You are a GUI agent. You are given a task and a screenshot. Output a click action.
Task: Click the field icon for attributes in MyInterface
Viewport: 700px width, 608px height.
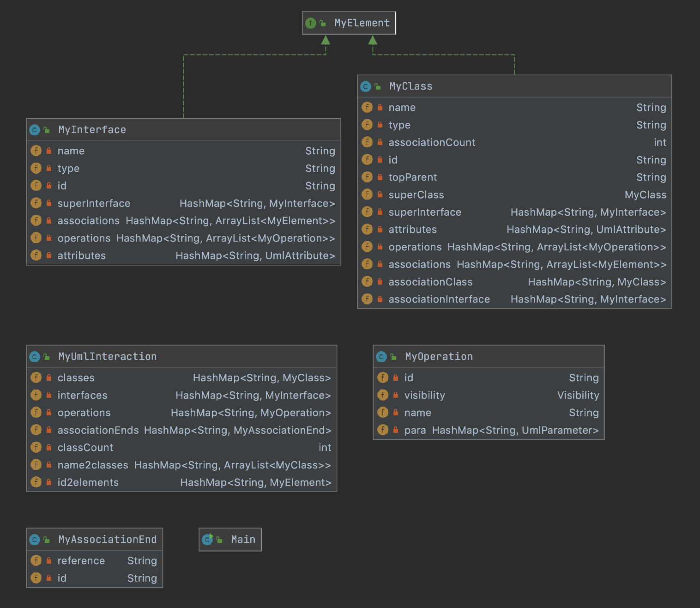tap(36, 255)
